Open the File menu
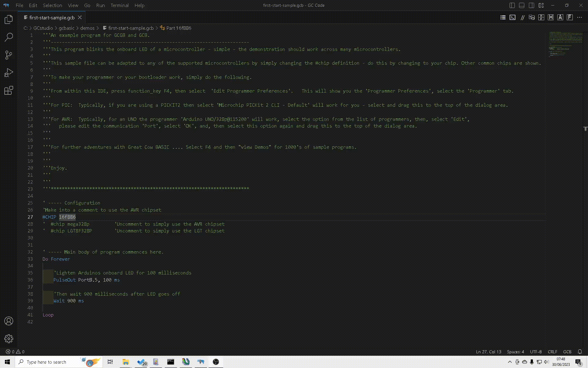The height and width of the screenshot is (368, 588). click(x=19, y=5)
